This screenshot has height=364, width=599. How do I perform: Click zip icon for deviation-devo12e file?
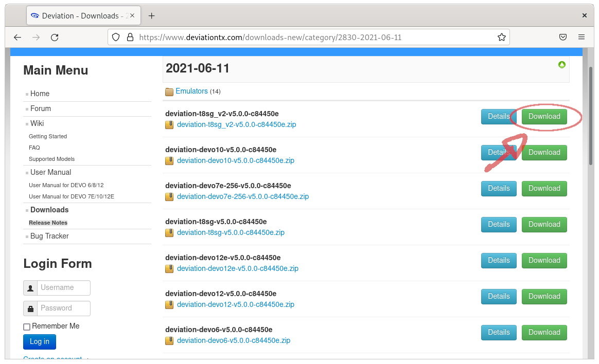coord(169,268)
